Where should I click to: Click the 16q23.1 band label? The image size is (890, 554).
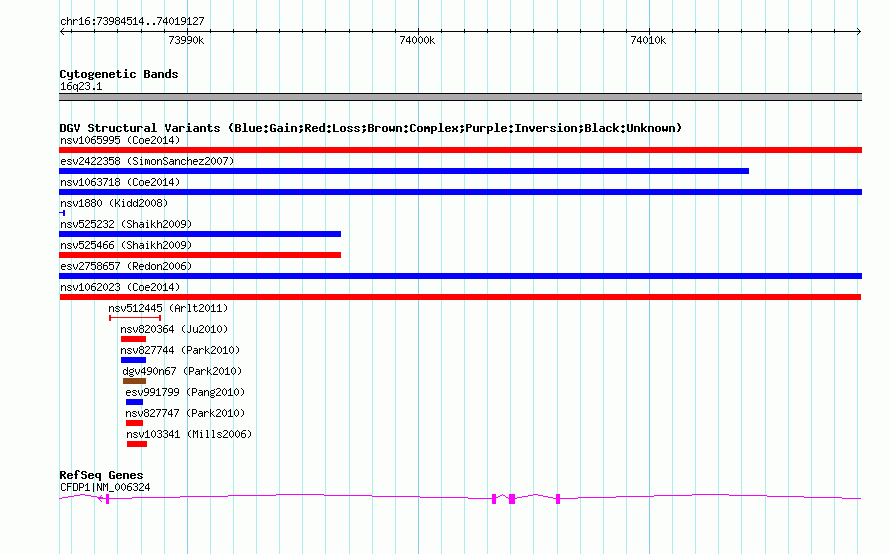(x=81, y=86)
